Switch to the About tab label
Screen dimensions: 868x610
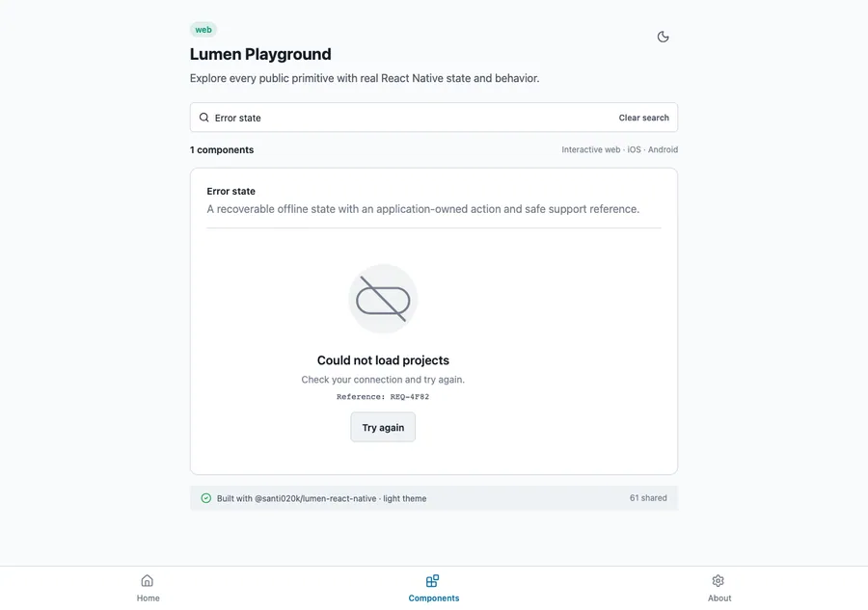tap(719, 597)
